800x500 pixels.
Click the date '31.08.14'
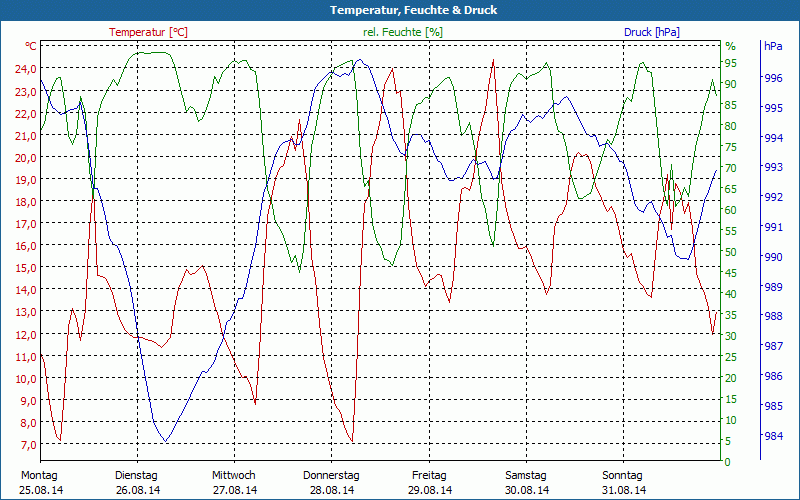click(623, 490)
